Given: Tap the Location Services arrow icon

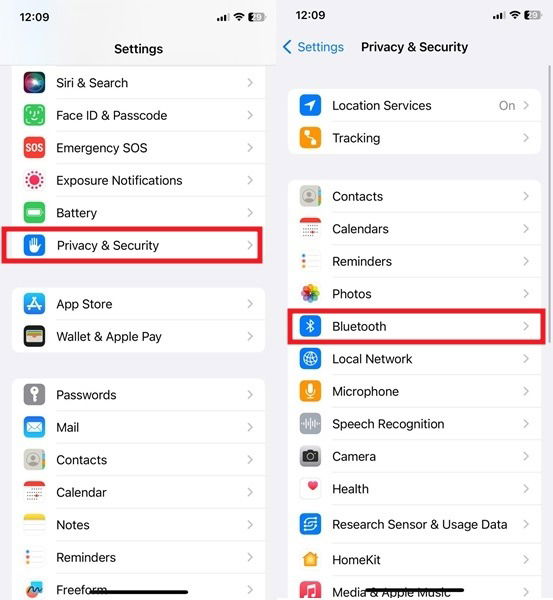Looking at the screenshot, I should [x=310, y=105].
